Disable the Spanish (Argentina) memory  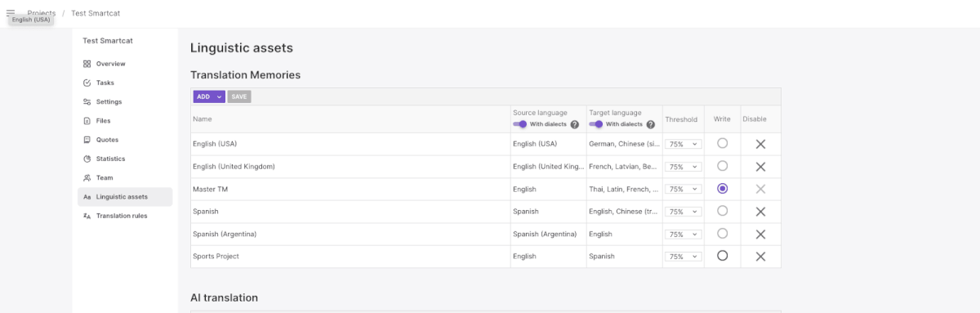[x=760, y=234]
